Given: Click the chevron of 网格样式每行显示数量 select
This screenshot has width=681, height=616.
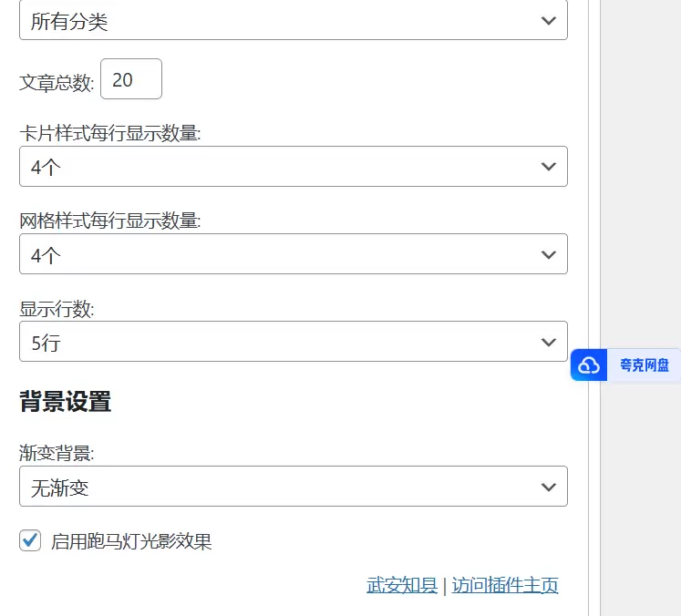Looking at the screenshot, I should [548, 254].
